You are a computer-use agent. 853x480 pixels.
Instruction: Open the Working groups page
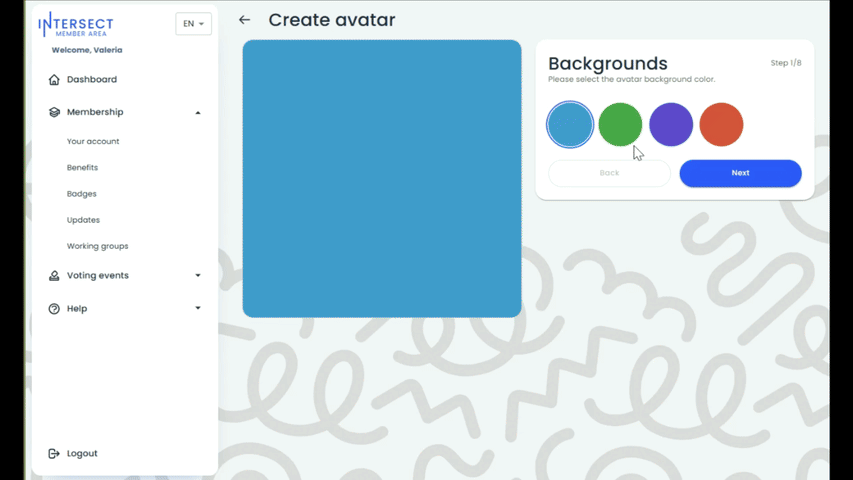97,246
